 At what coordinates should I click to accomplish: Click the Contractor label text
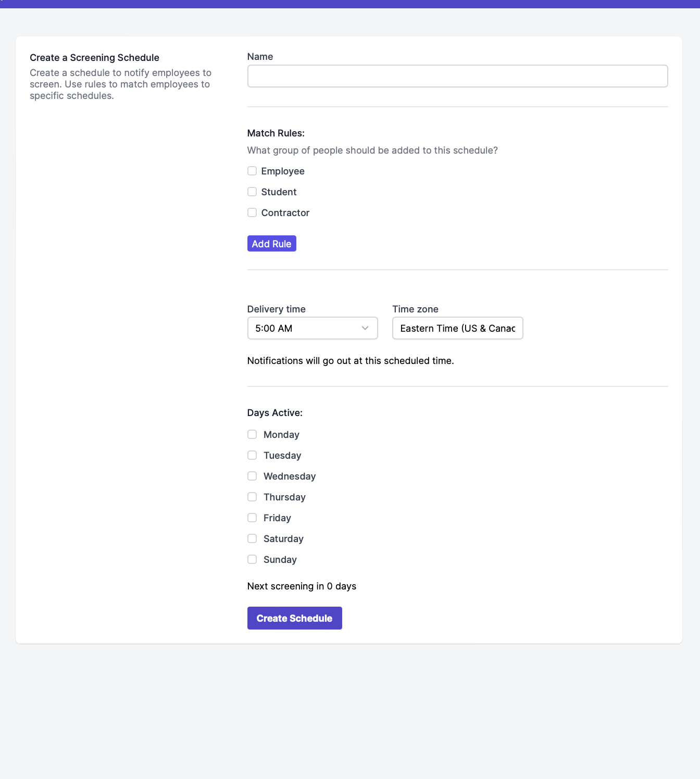pyautogui.click(x=285, y=213)
